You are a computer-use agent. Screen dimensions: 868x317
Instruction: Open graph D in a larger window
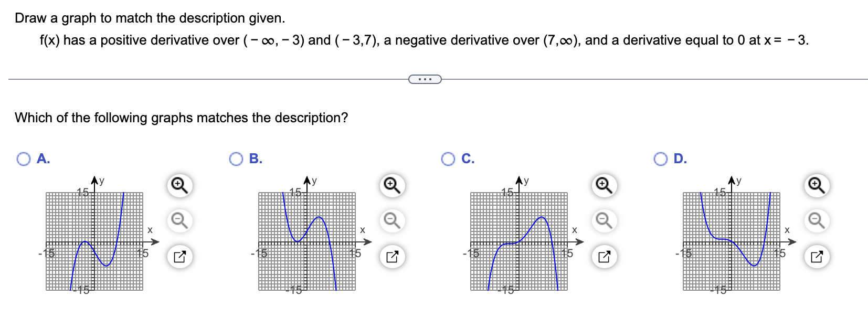(x=818, y=257)
